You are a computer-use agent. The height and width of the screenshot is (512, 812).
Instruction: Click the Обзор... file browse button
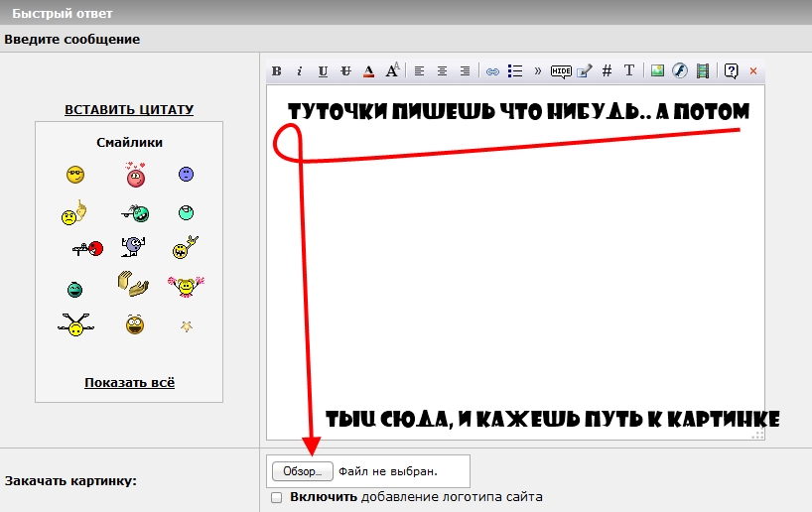click(302, 471)
